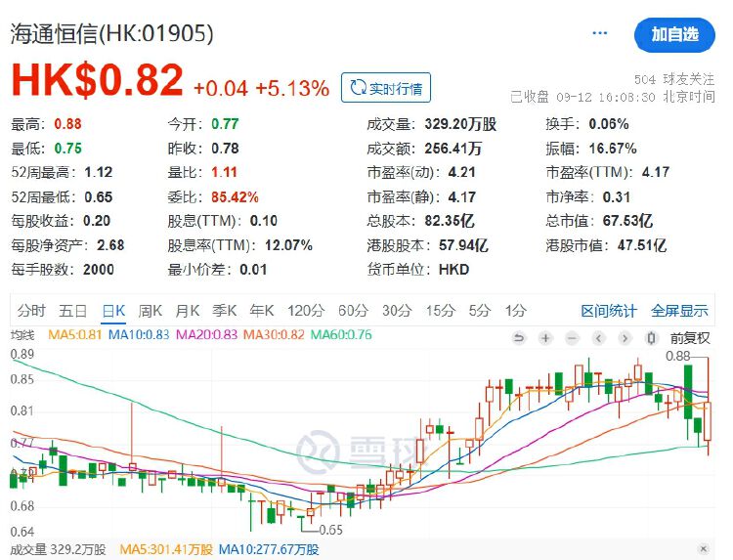The width and height of the screenshot is (733, 560).
Task: Close the volume panel with X icon
Action: pos(704,549)
